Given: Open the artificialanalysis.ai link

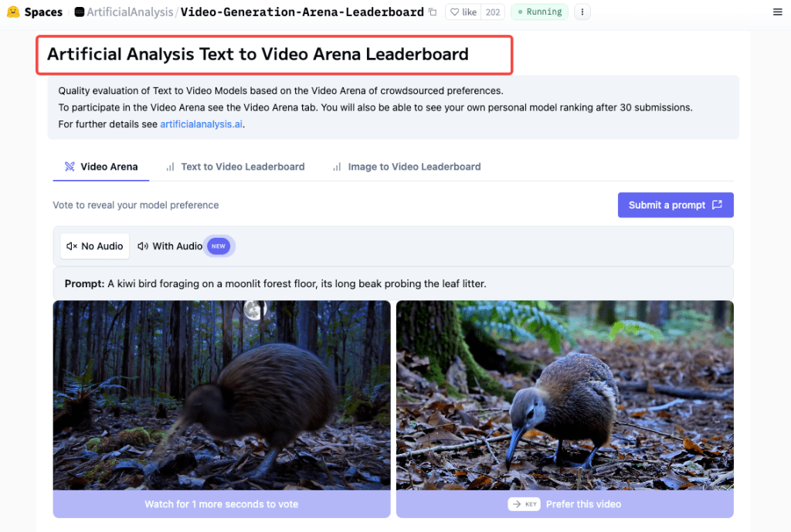Looking at the screenshot, I should [x=202, y=124].
